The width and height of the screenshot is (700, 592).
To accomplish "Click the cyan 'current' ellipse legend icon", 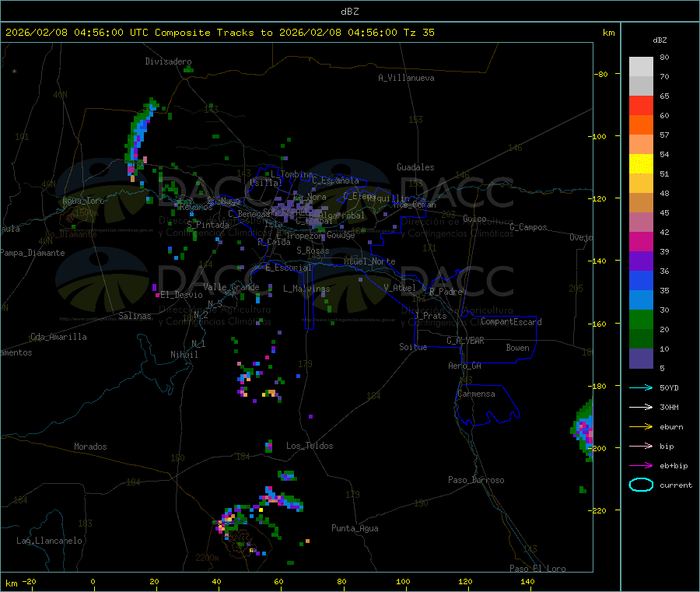I will pyautogui.click(x=641, y=485).
